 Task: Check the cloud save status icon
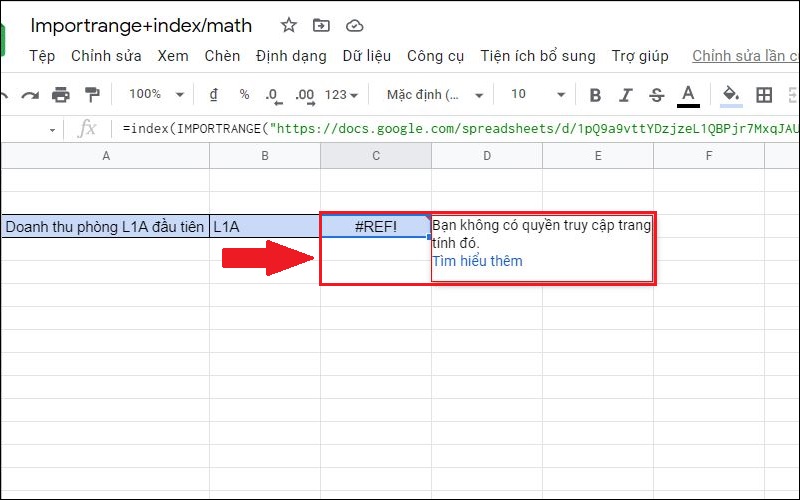(x=354, y=25)
